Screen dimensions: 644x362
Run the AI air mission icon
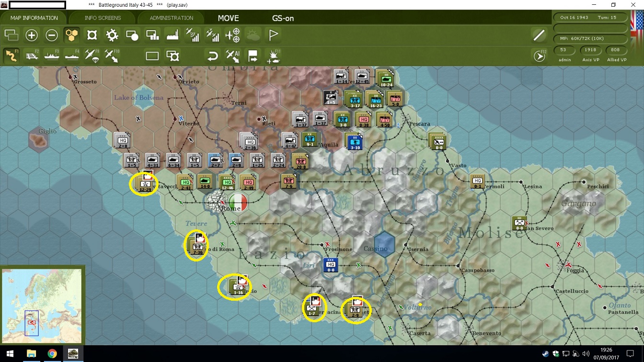(233, 56)
